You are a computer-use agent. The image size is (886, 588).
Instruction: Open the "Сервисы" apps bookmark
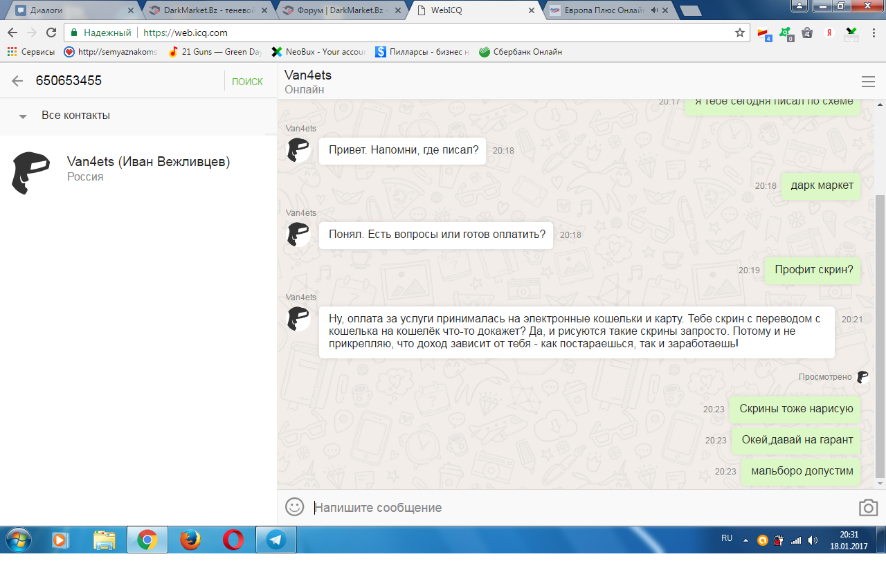31,52
